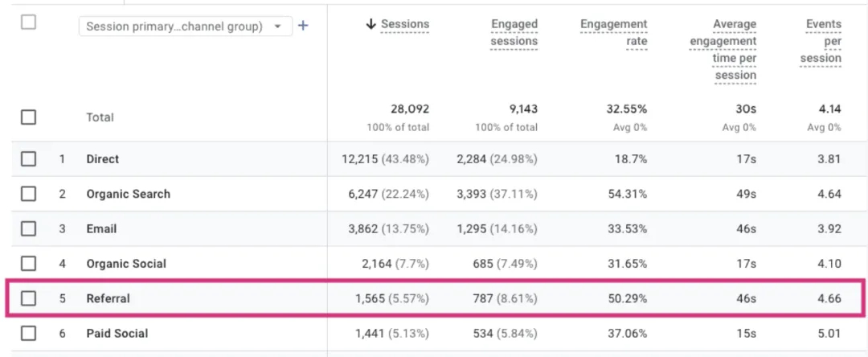Select the Organic Social row checkbox
868x357 pixels.
point(28,264)
